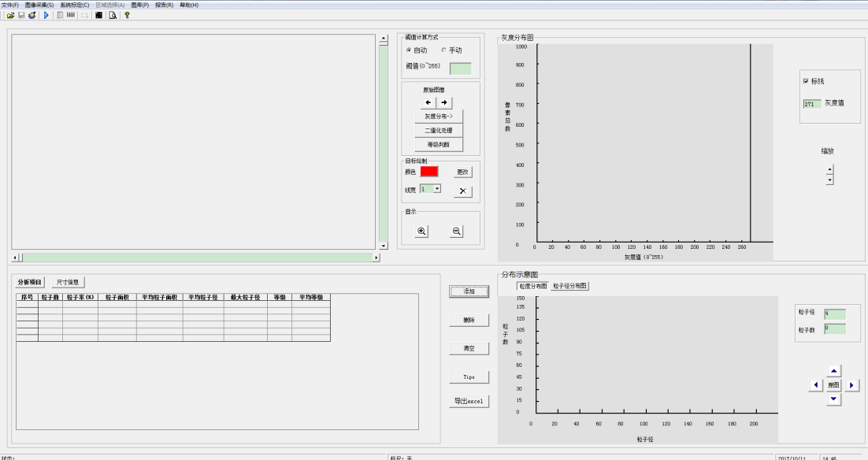Viewport: 868px width, 460px height.
Task: Select the 自动 threshold radio button
Action: click(409, 50)
